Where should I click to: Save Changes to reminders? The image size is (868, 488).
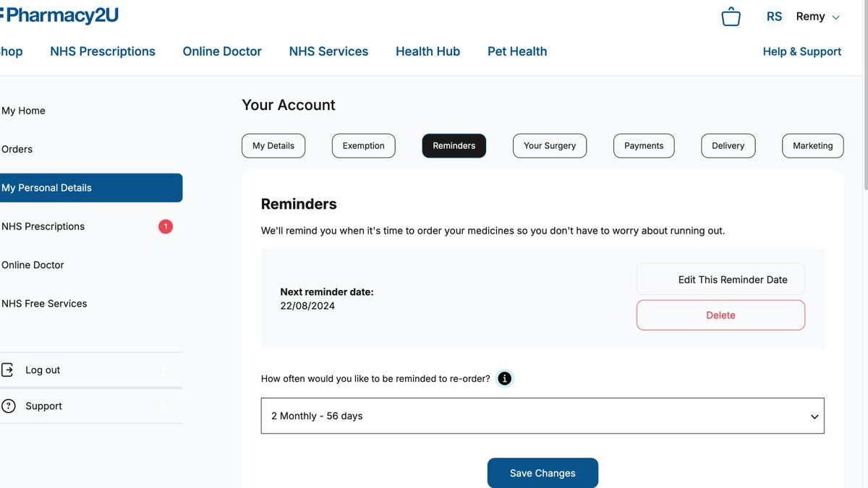point(542,473)
